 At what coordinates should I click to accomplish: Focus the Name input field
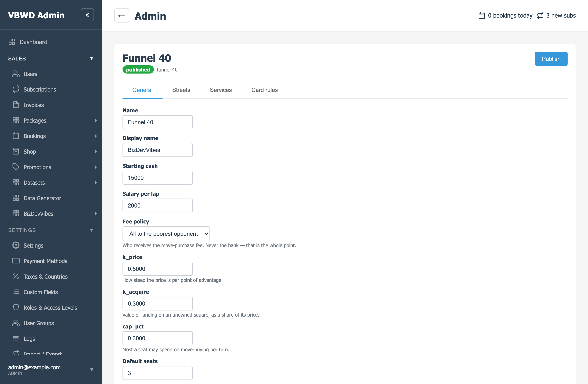coord(157,122)
